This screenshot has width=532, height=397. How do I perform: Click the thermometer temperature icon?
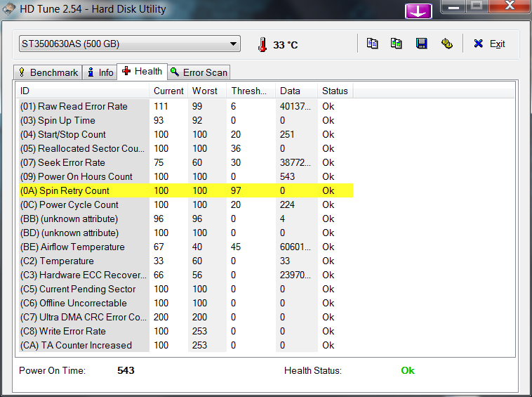pyautogui.click(x=262, y=44)
